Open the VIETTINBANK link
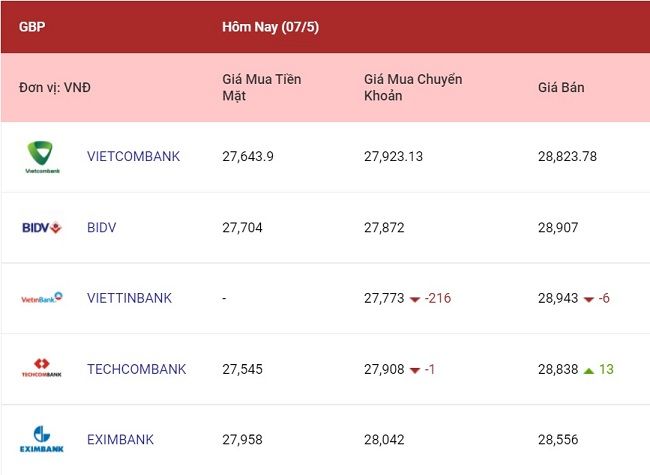The height and width of the screenshot is (475, 650). tap(129, 298)
